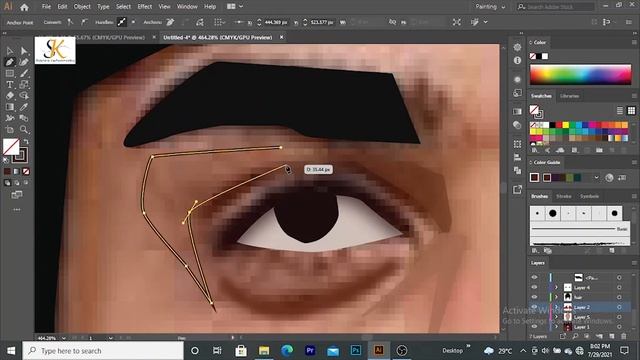Image resolution: width=640 pixels, height=360 pixels.
Task: Open the Effect menu
Action: tap(144, 7)
